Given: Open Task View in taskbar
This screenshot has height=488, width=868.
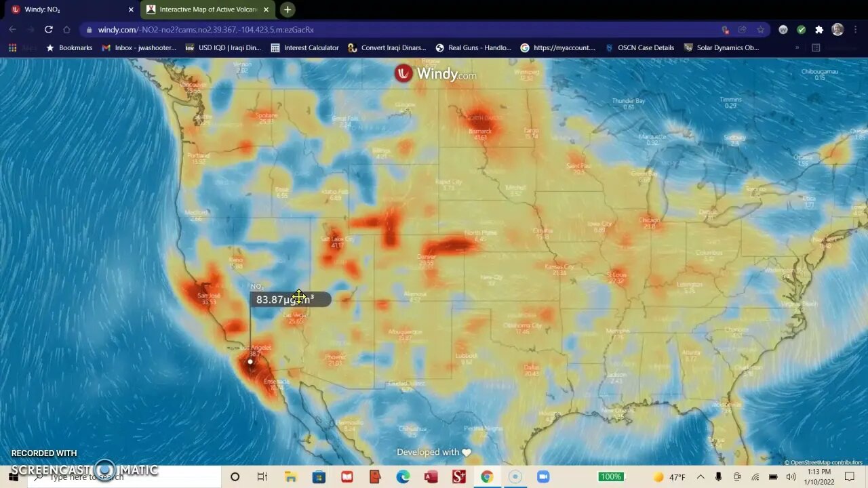Looking at the screenshot, I should coord(262,477).
